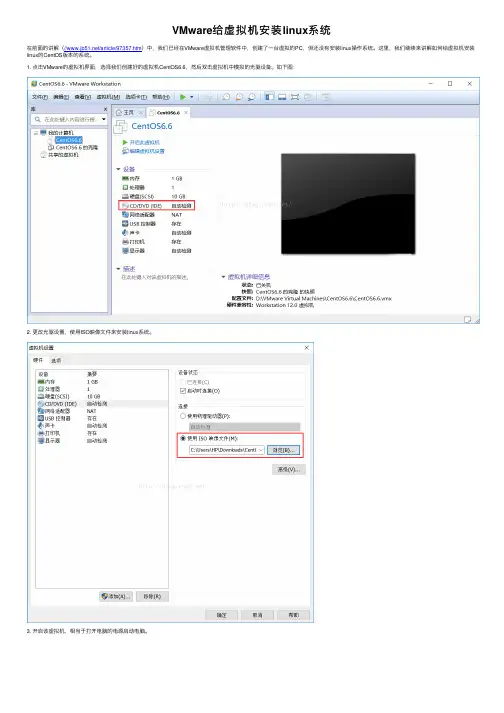Select CD/DVD (IDE) in settings device list

tap(102, 404)
